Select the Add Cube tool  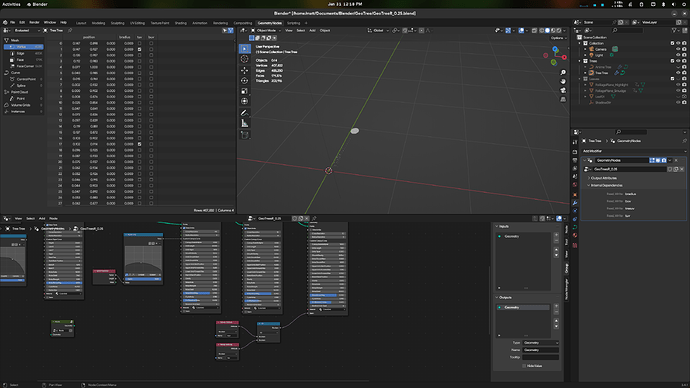245,135
